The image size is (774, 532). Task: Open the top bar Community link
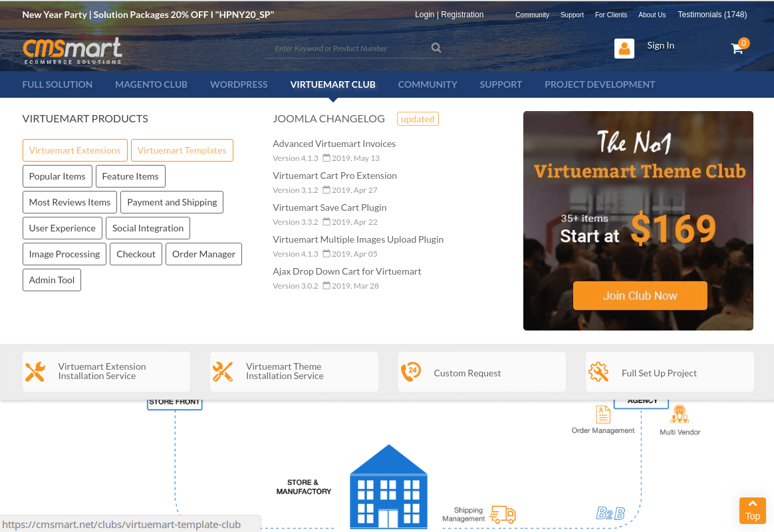(x=532, y=15)
